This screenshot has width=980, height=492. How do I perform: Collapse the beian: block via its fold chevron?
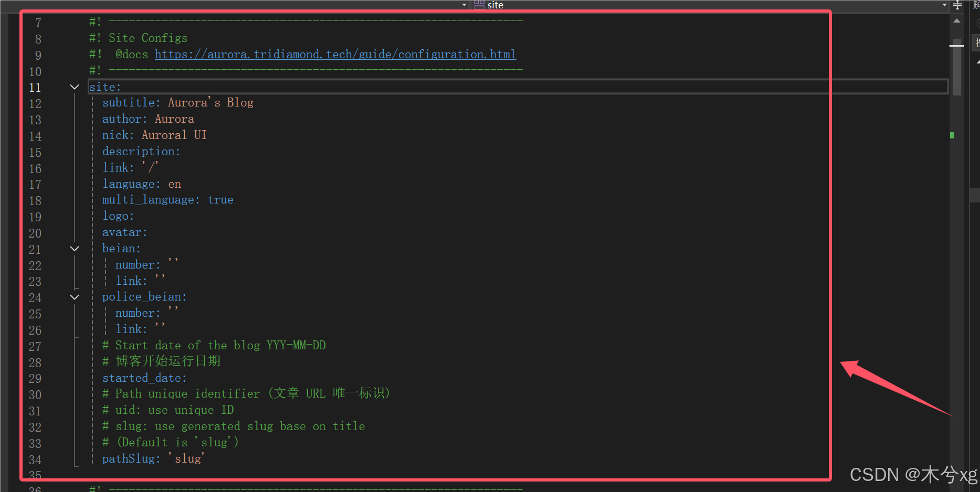[x=74, y=249]
